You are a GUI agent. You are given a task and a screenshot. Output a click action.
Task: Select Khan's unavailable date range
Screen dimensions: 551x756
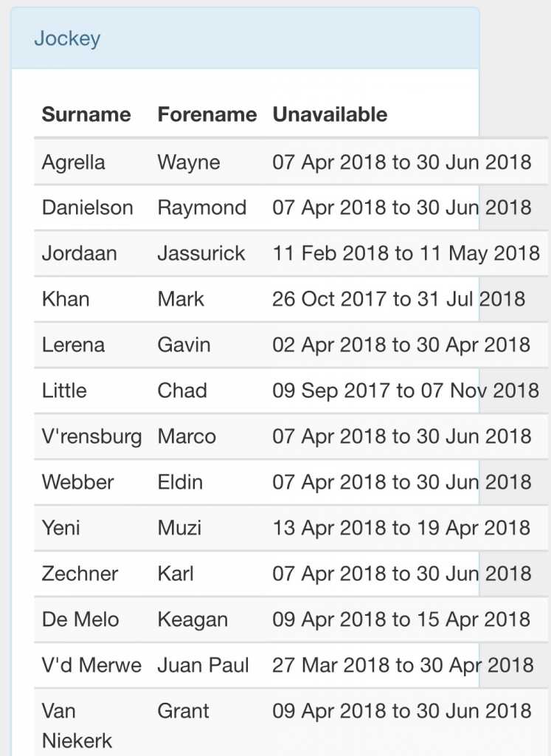point(399,299)
